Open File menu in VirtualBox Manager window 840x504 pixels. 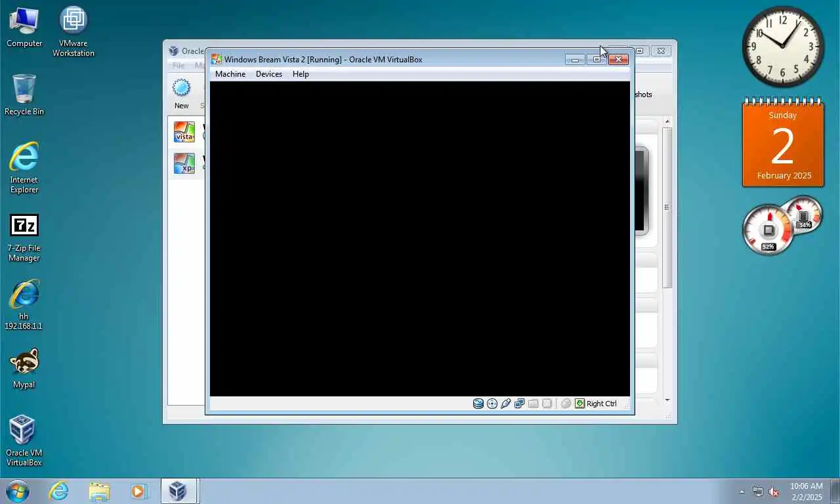pyautogui.click(x=178, y=65)
